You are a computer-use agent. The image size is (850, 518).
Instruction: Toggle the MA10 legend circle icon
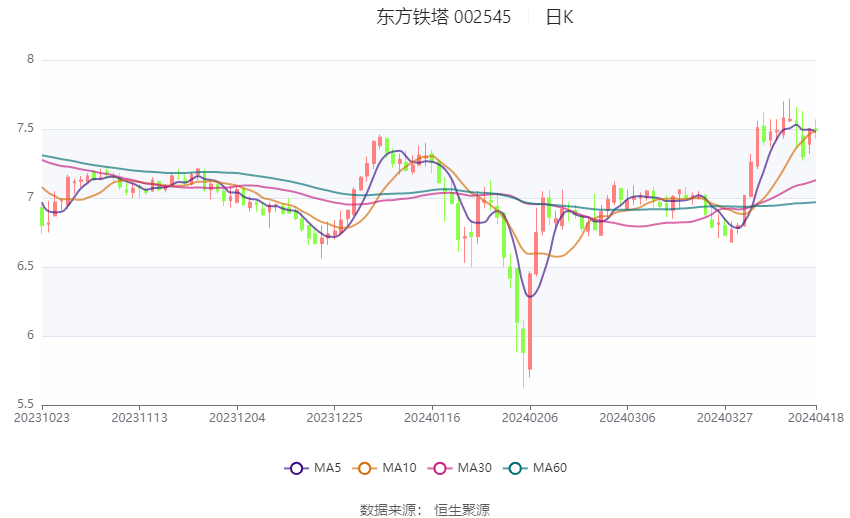364,468
